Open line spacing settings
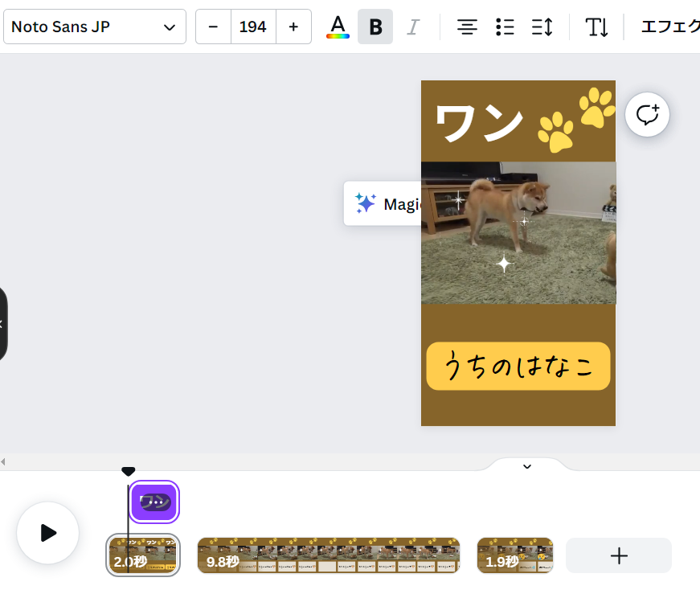Viewport: 700px width, 594px height. (x=542, y=27)
